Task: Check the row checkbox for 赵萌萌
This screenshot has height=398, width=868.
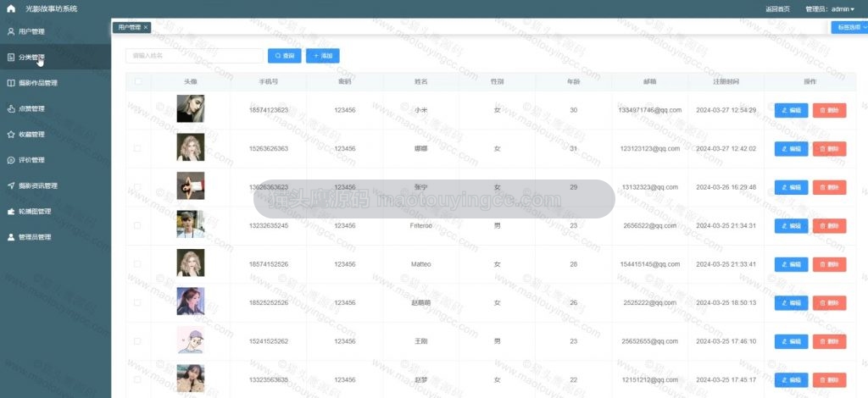Action: [137, 302]
